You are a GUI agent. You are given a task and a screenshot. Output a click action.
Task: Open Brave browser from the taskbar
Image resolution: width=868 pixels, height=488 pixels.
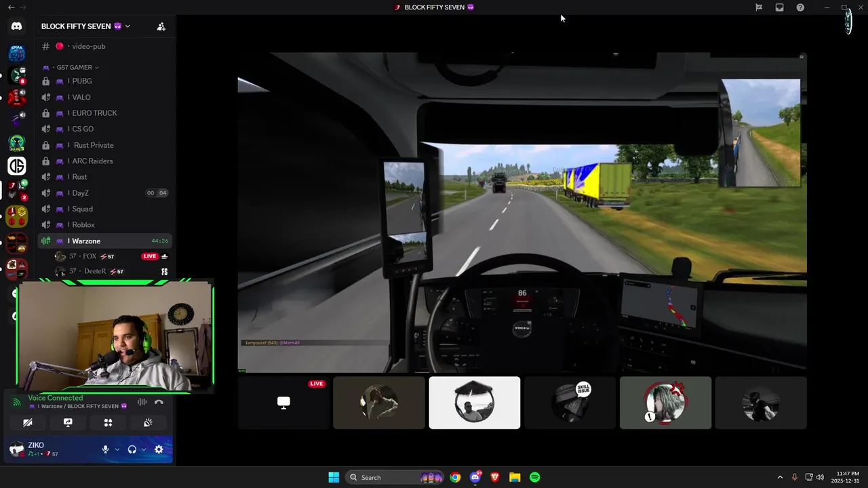tap(495, 477)
